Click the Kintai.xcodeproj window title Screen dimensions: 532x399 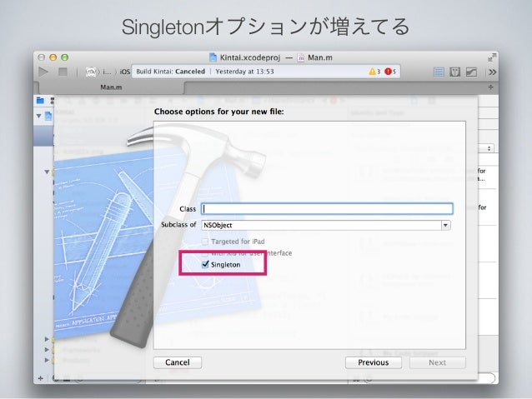pyautogui.click(x=250, y=57)
